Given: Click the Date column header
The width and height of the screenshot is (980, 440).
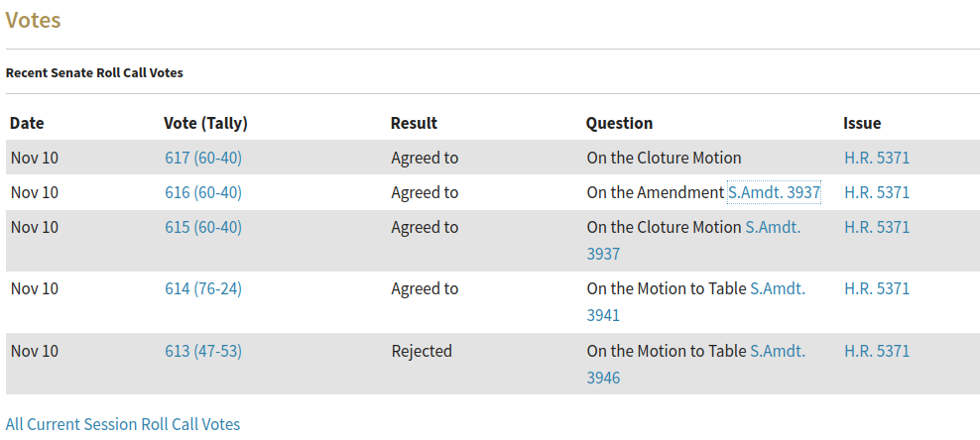Looking at the screenshot, I should pyautogui.click(x=27, y=123).
